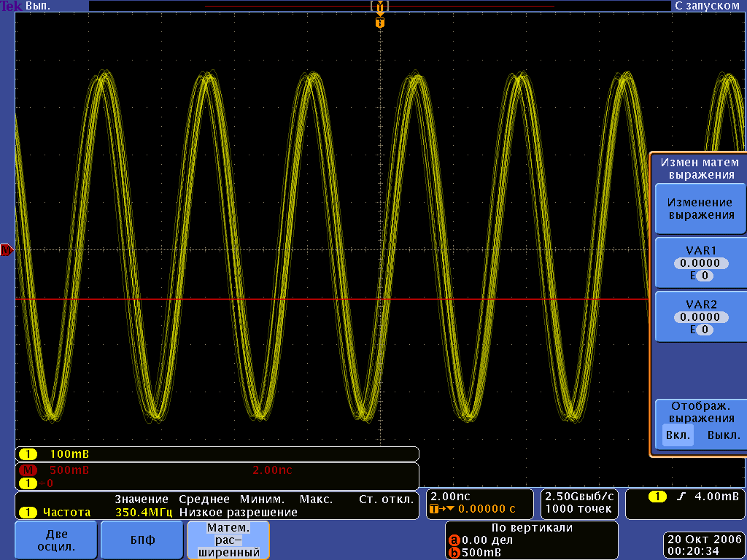
Task: Select the red M math waveform badge
Action: (31, 470)
